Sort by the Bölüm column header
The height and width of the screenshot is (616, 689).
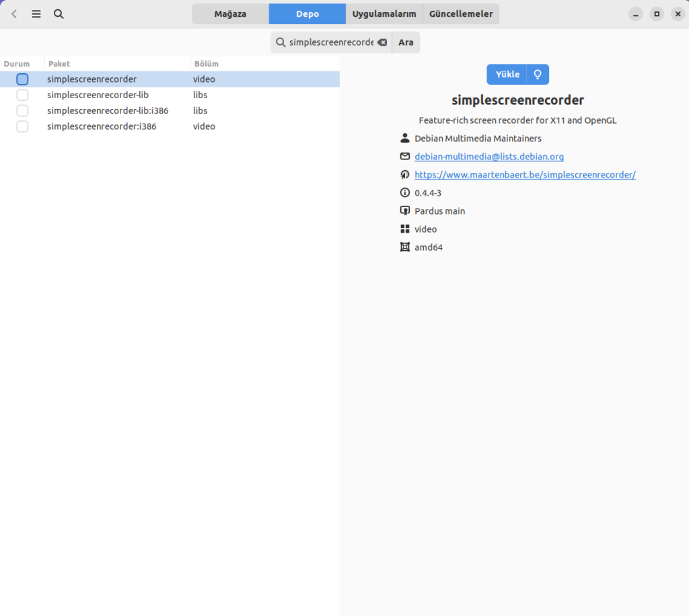point(265,64)
